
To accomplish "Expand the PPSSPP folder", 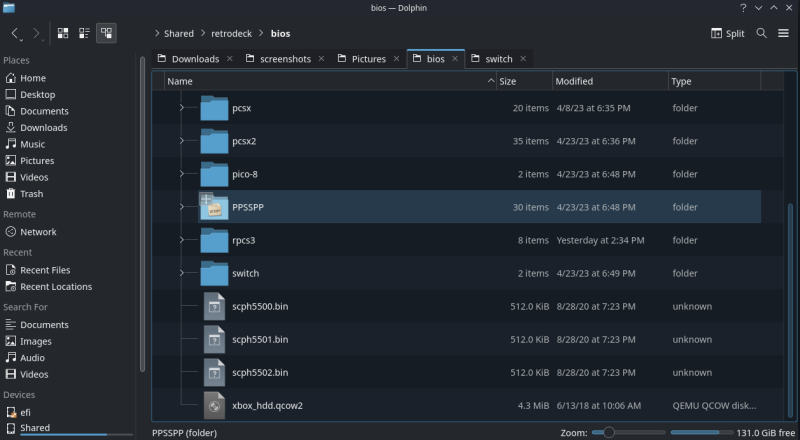I will [182, 207].
